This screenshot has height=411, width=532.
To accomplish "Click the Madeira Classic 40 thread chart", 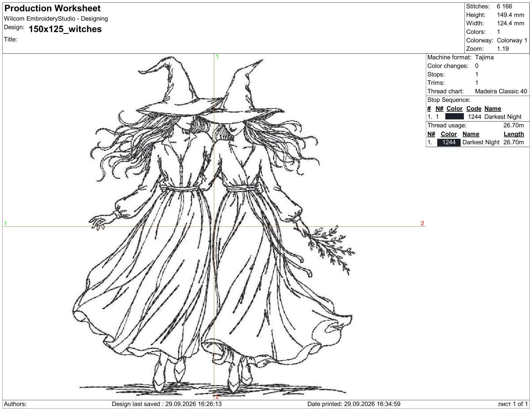I will coord(501,91).
